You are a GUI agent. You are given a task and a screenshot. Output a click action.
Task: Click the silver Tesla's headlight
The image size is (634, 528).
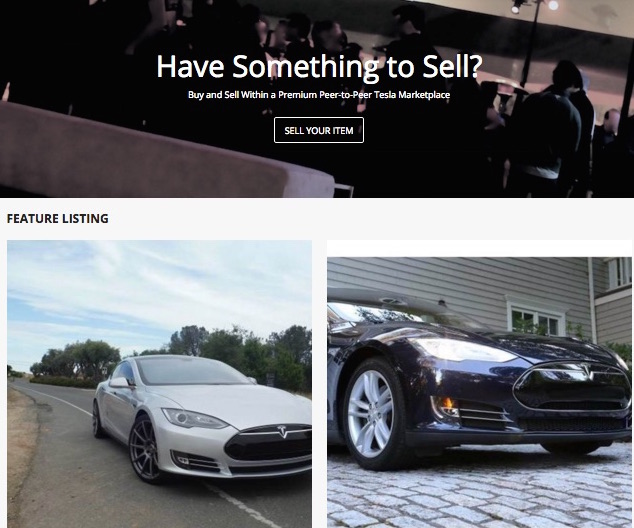tap(193, 418)
